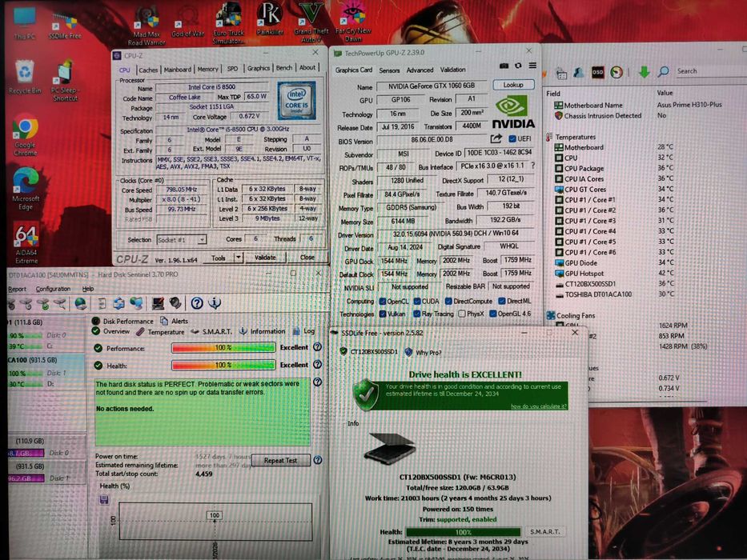This screenshot has width=747, height=560.
Task: Click 'how do you calculate it?' link
Action: 538,406
